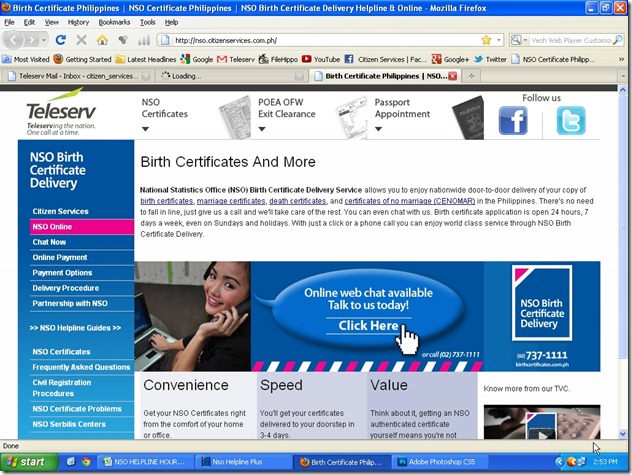The width and height of the screenshot is (632, 475).
Task: Click Here on web chat banner
Action: click(x=368, y=325)
